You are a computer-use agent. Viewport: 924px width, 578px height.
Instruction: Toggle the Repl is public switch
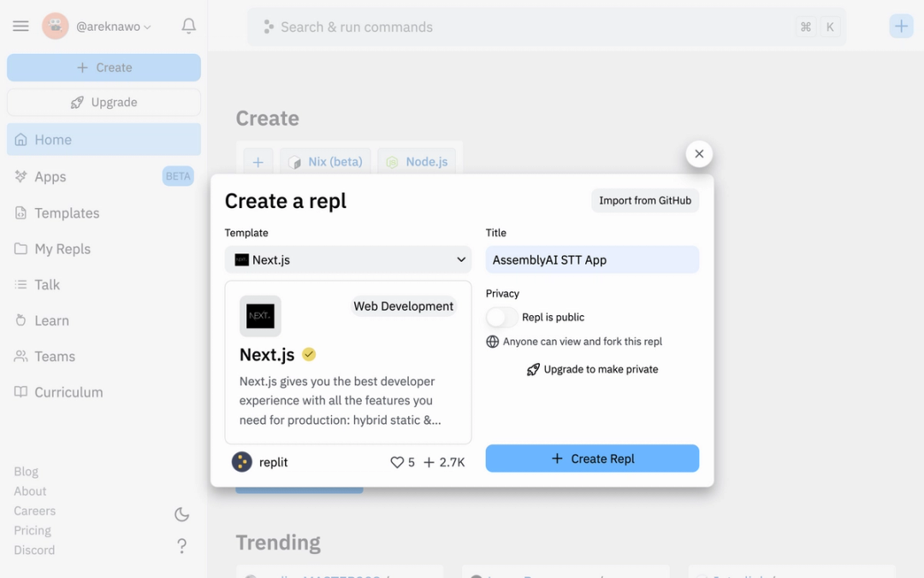(x=500, y=317)
